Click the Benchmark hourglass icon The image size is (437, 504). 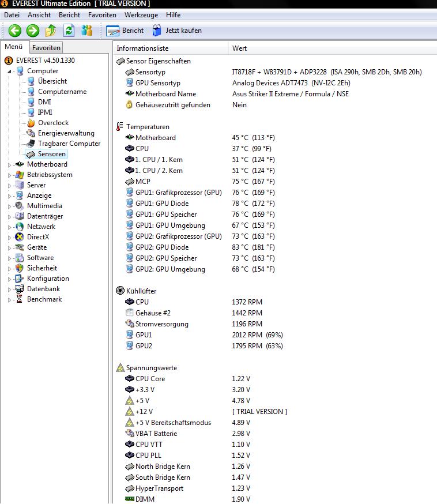20,299
